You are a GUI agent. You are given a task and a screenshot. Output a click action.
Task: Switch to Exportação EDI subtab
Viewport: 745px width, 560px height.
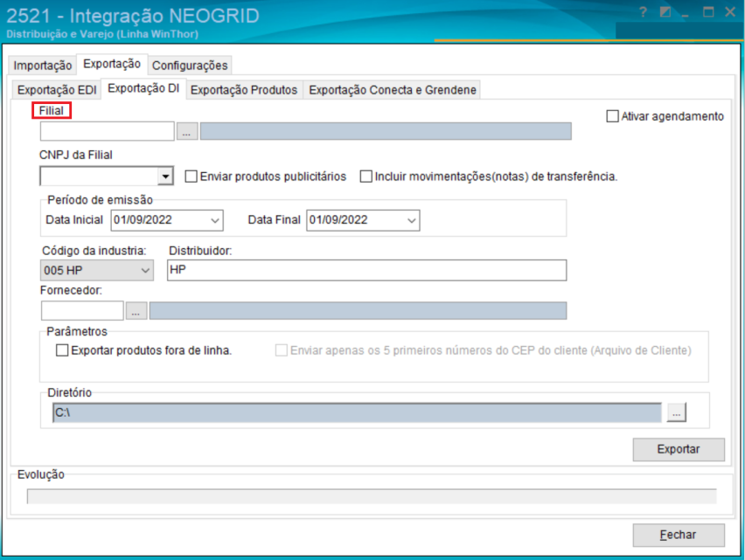[x=57, y=90]
